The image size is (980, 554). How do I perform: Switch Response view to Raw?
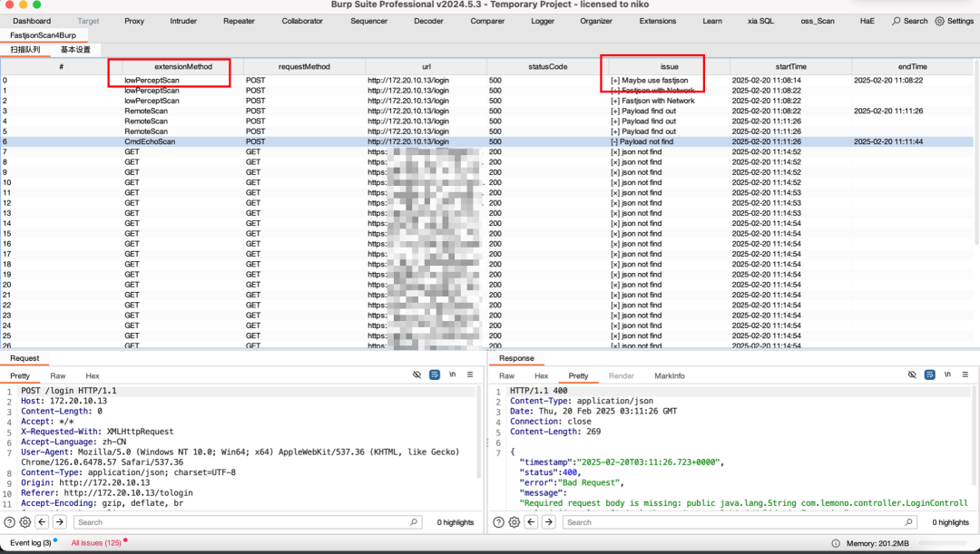coord(507,375)
